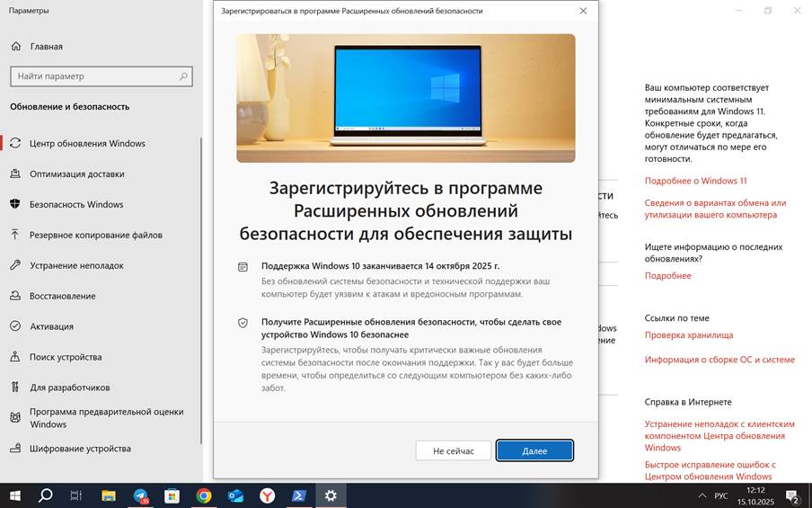Image resolution: width=812 pixels, height=508 pixels.
Task: Click the Активация checkmark icon
Action: (15, 326)
